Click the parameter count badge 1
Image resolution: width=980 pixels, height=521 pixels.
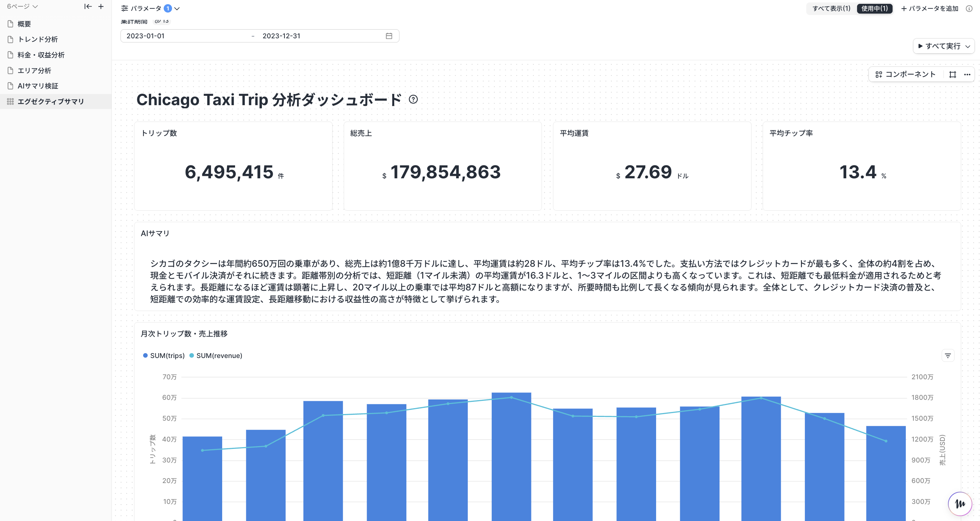click(x=168, y=8)
